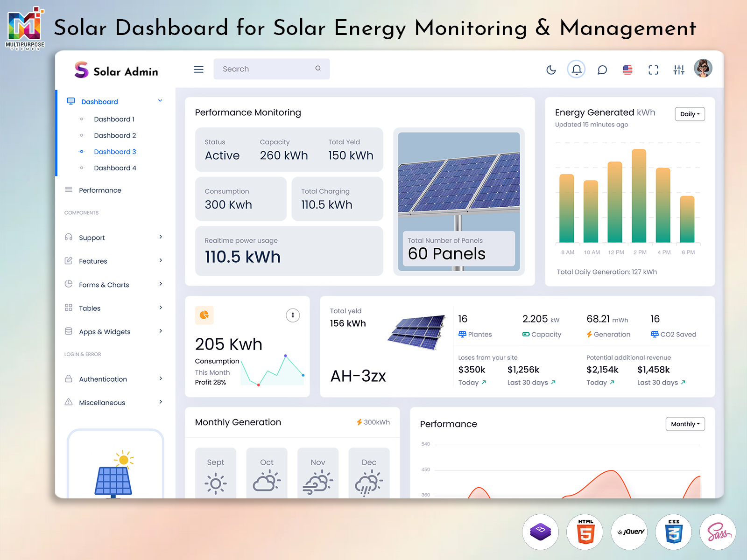Click the Features edit icon
The height and width of the screenshot is (560, 747).
(x=69, y=260)
